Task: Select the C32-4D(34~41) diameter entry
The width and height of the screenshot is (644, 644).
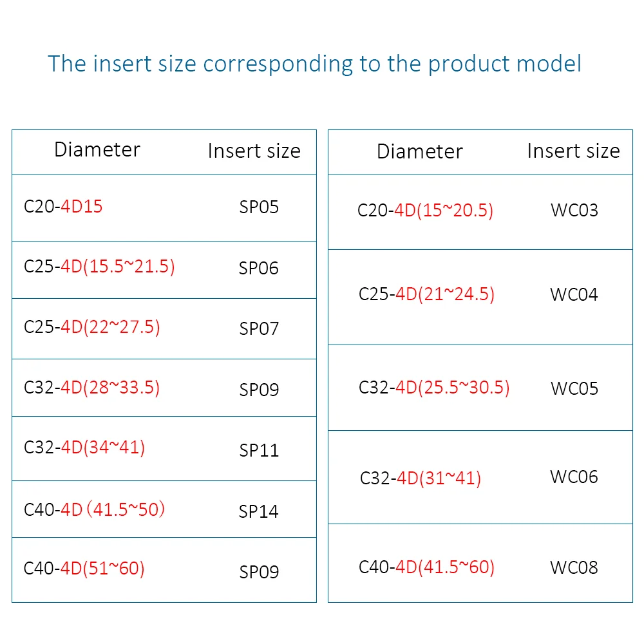Action: click(84, 448)
